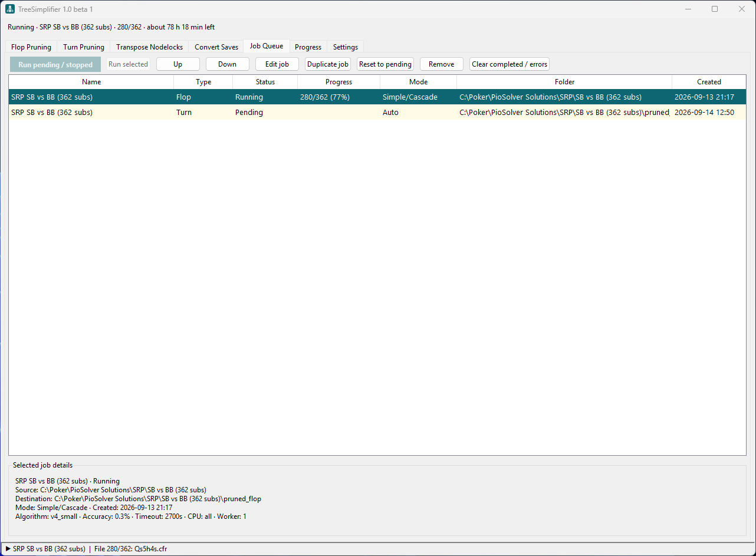Click Reset to pending button
The width and height of the screenshot is (756, 556).
[385, 64]
